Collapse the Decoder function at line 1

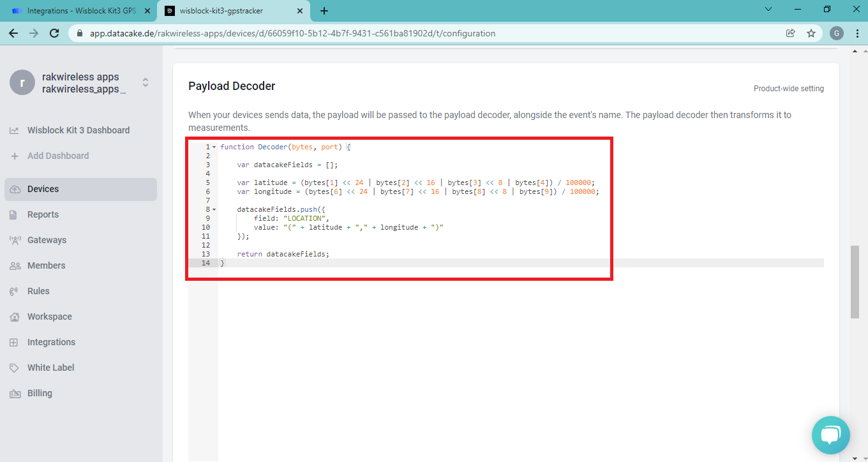click(x=214, y=147)
